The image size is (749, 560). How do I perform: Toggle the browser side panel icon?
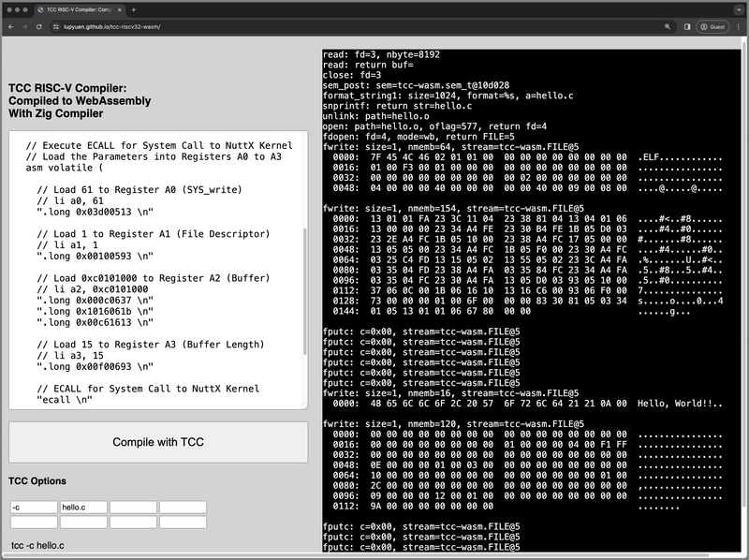point(687,27)
